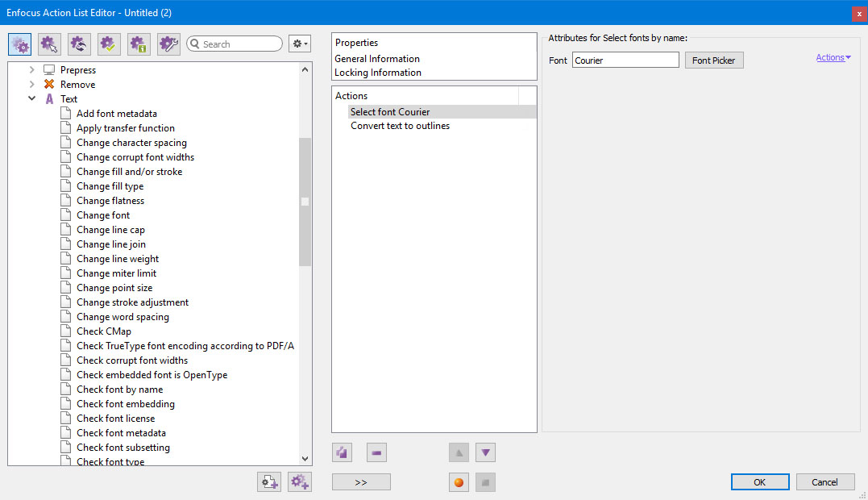Click the tree scrollbar up arrow
Image resolution: width=868 pixels, height=500 pixels.
tap(305, 70)
